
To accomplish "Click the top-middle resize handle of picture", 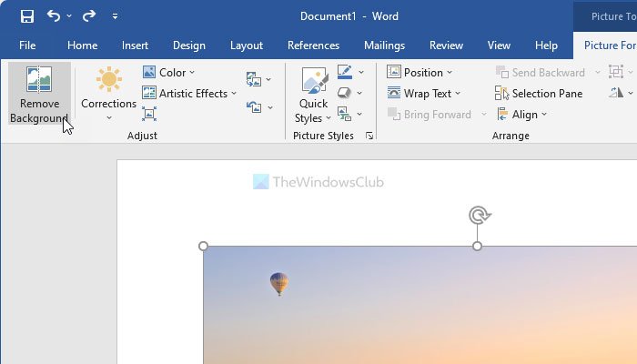I will click(478, 247).
